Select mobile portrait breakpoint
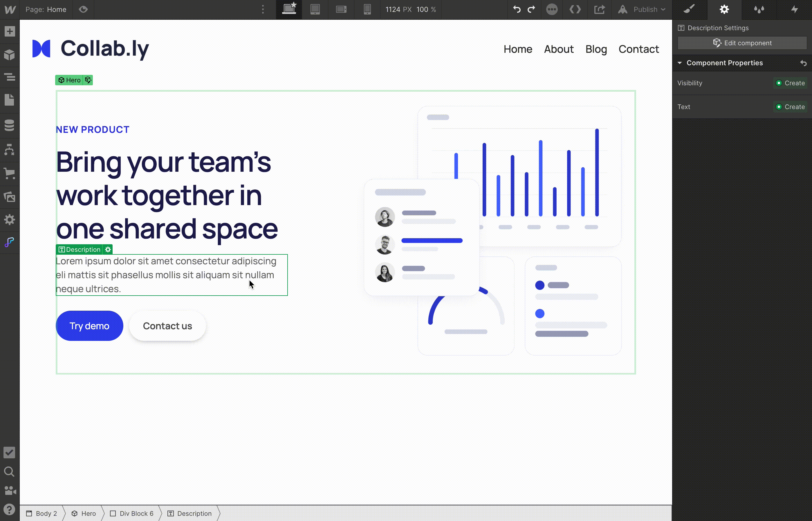 367,9
